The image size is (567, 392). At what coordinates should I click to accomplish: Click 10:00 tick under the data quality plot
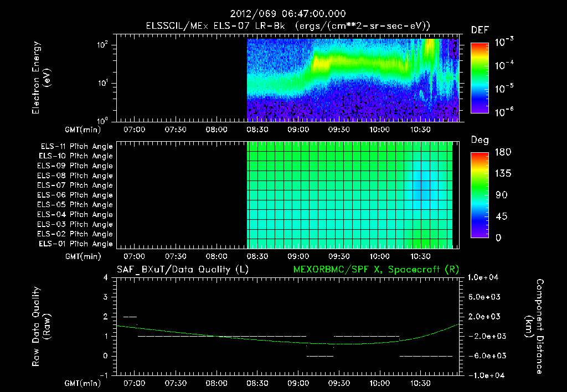[x=380, y=383]
